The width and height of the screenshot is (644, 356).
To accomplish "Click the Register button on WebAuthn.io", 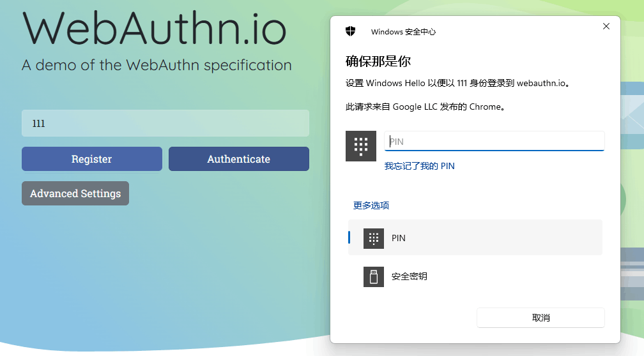I will (92, 159).
